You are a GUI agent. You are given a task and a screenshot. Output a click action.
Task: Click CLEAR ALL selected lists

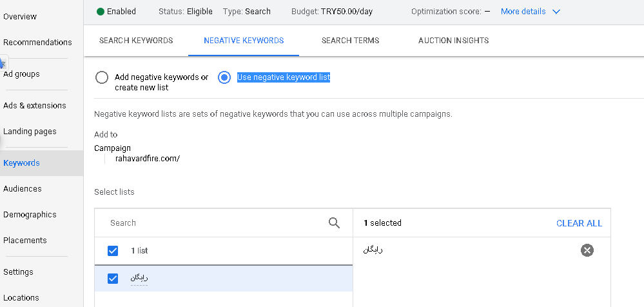579,223
